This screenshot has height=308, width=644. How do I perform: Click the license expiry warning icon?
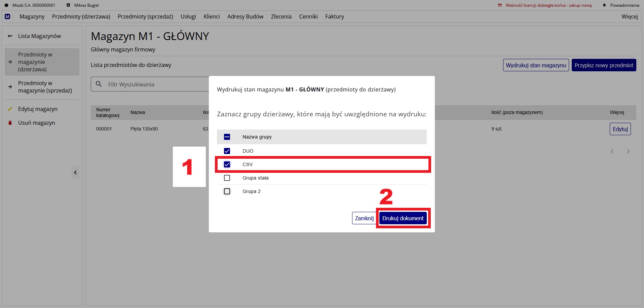pos(500,5)
